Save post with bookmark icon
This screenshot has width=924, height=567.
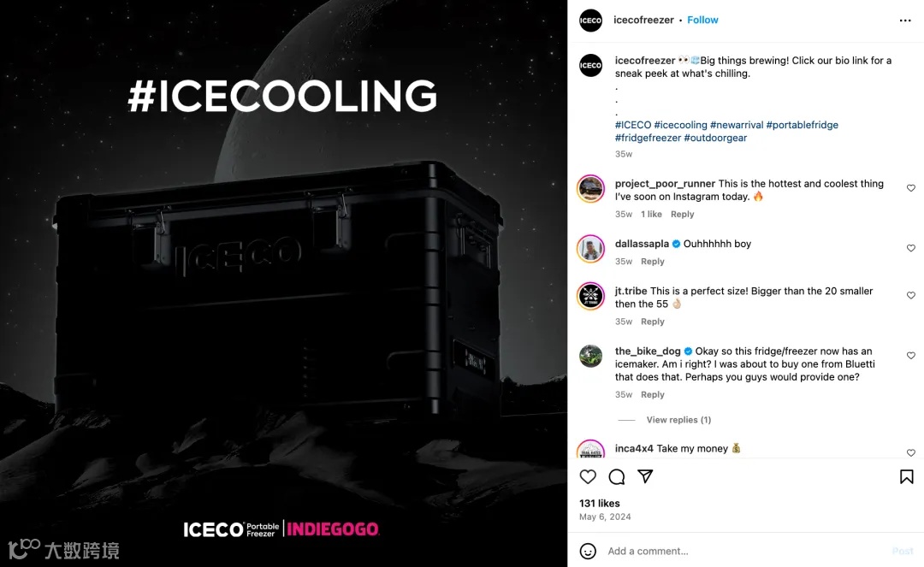point(906,476)
